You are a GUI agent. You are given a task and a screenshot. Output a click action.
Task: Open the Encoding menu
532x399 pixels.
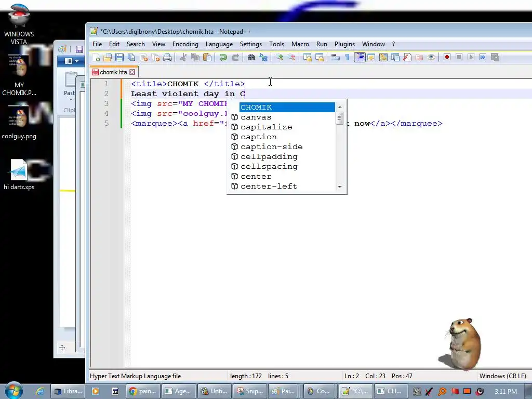pos(185,44)
